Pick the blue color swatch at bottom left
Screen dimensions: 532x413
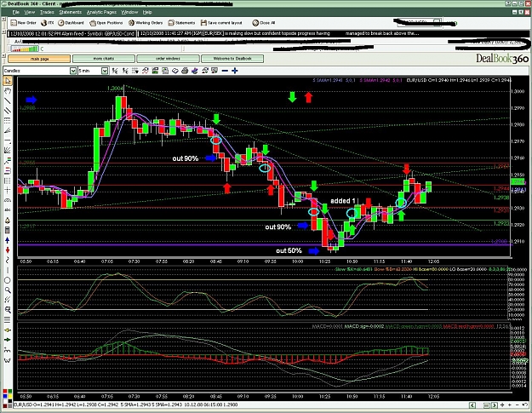pos(4,396)
